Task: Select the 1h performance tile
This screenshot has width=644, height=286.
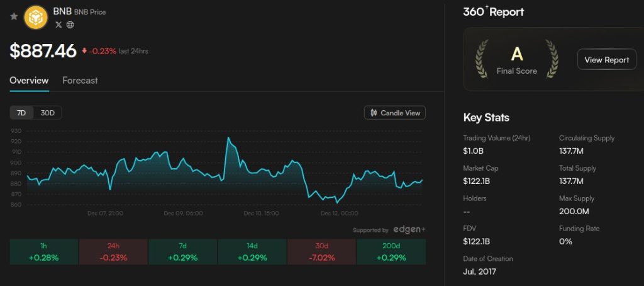Action: click(x=43, y=252)
